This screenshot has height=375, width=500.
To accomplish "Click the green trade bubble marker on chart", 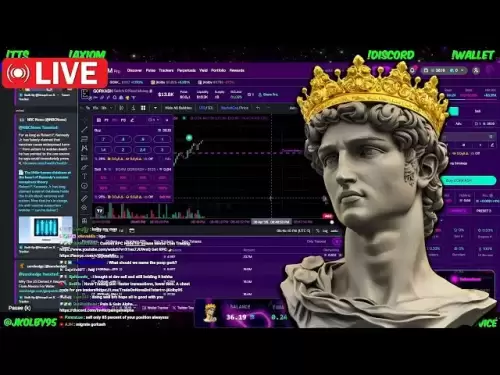I will (x=189, y=137).
